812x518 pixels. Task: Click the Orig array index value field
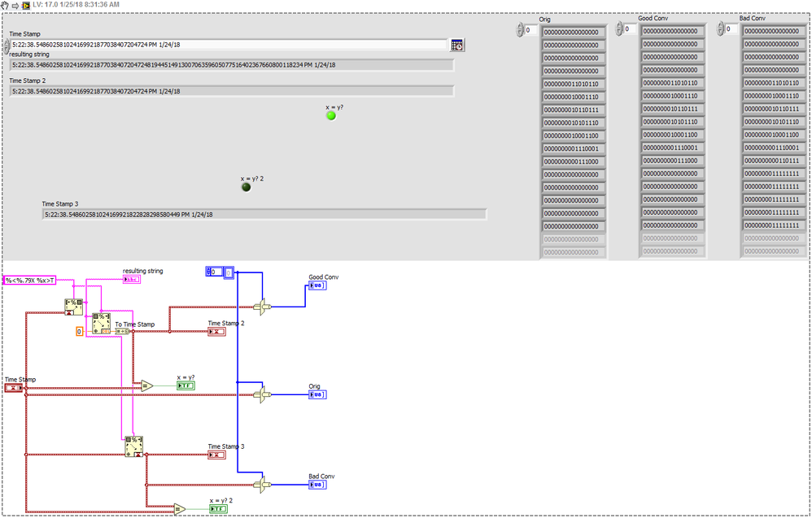click(x=530, y=30)
